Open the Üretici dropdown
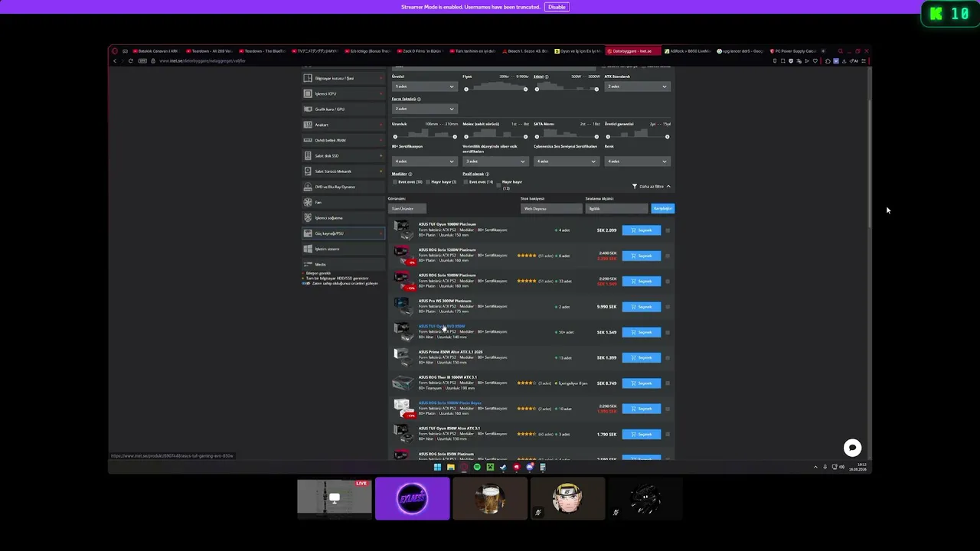 (x=424, y=86)
